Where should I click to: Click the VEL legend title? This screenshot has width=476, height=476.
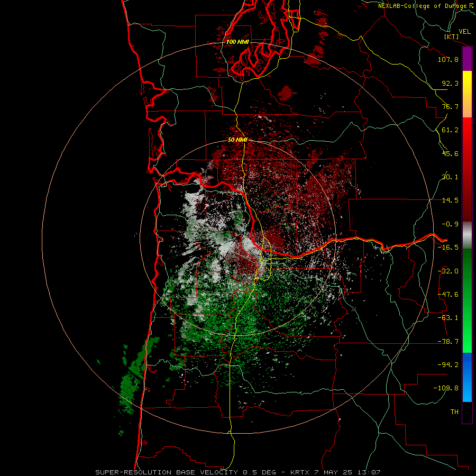(x=464, y=31)
